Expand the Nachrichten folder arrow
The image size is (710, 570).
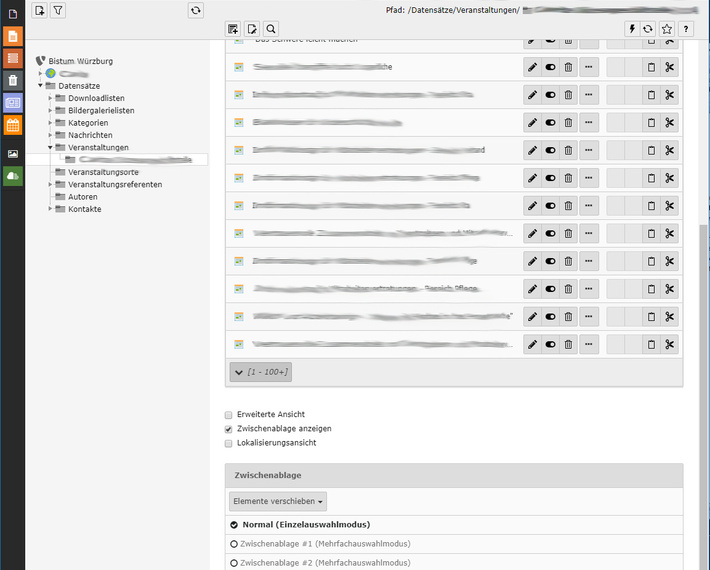50,135
